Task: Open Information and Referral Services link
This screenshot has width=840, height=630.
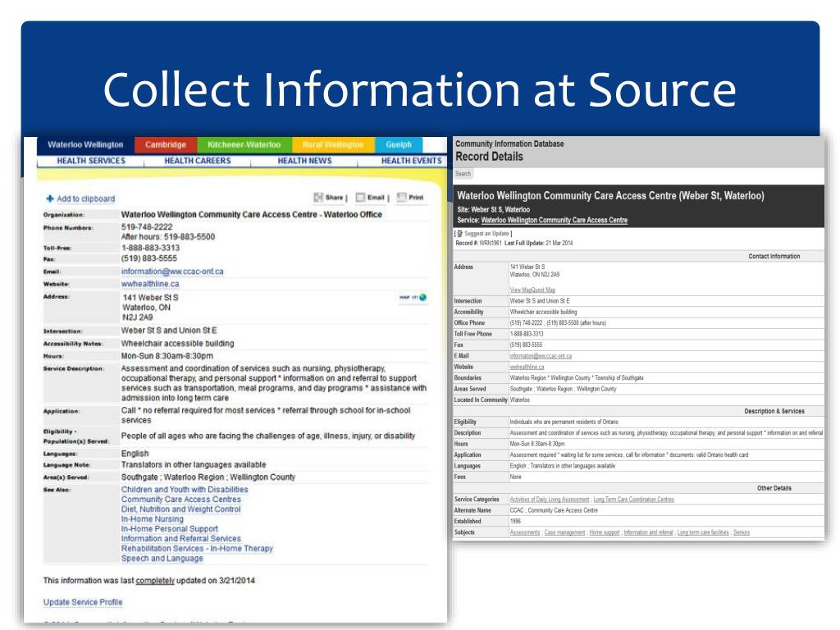Action: click(x=181, y=538)
